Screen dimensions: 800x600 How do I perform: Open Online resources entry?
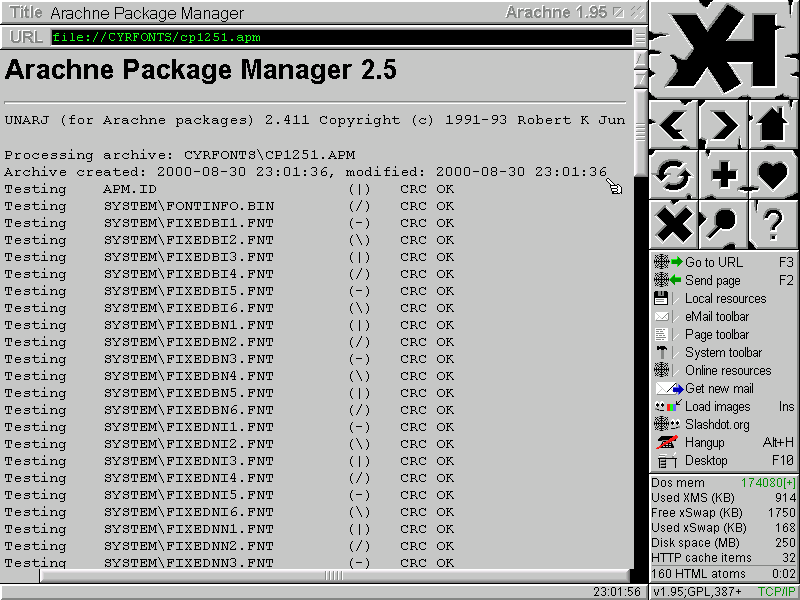click(723, 370)
